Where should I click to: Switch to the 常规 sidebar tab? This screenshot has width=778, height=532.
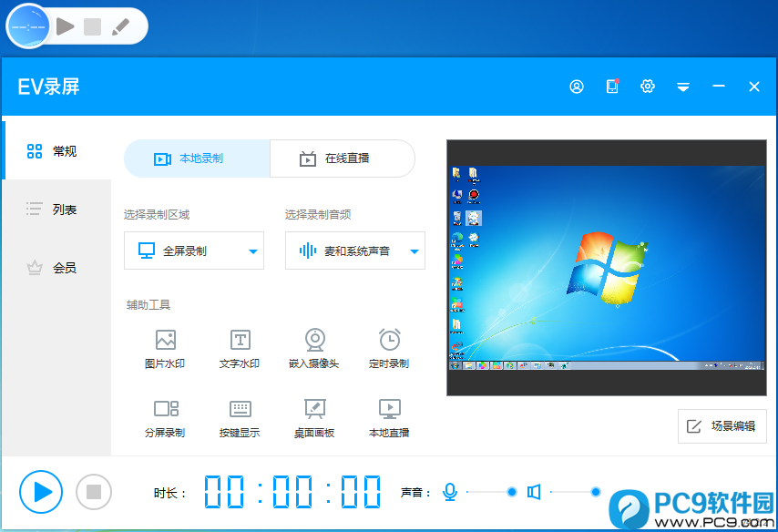tap(57, 151)
